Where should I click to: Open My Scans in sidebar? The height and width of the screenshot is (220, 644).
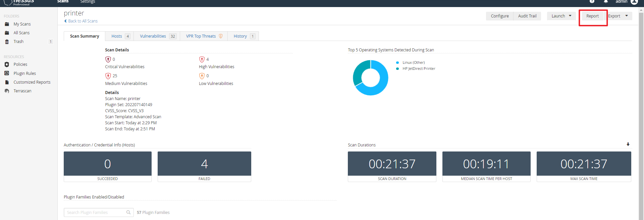click(22, 24)
